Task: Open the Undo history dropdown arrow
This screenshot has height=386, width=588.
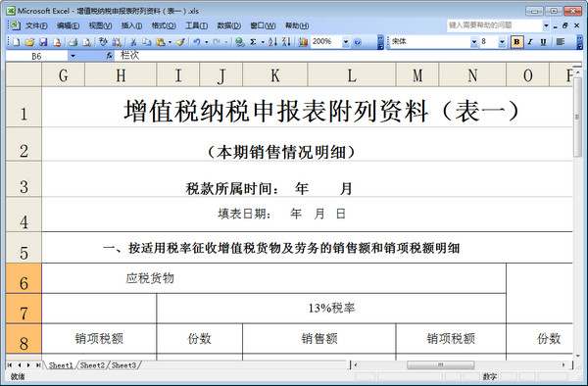Action: (x=206, y=42)
